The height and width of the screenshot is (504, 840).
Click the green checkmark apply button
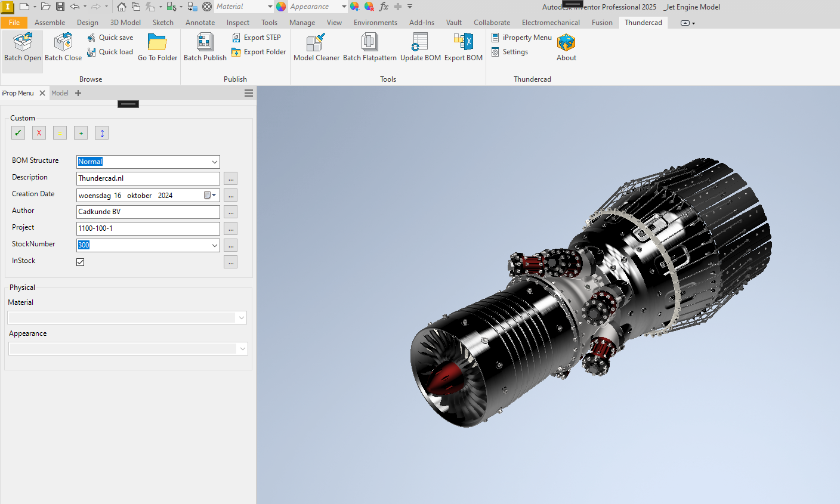(x=18, y=133)
